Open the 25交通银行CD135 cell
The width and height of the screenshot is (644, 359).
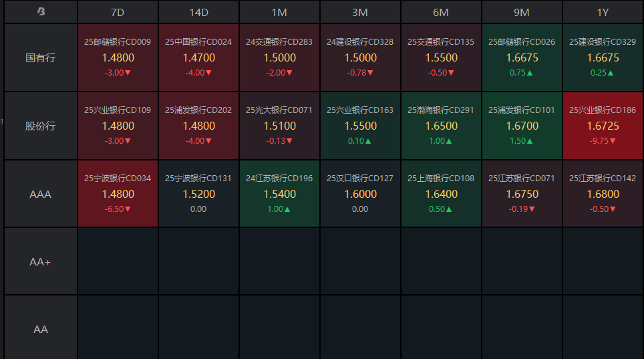click(x=441, y=57)
